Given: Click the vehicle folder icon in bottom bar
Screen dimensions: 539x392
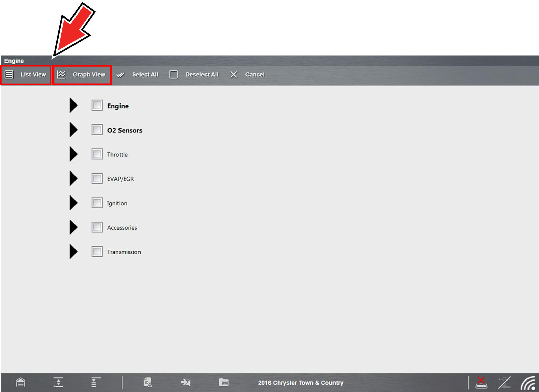Looking at the screenshot, I should (223, 382).
